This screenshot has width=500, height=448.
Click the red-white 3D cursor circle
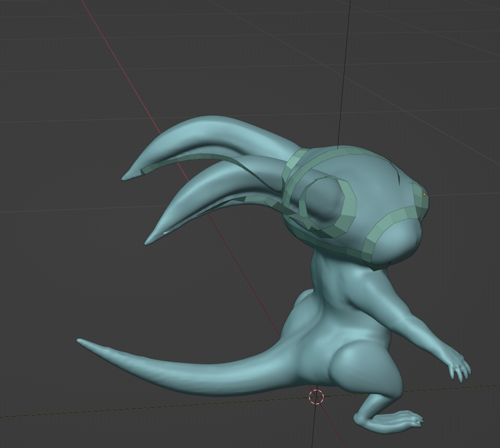pos(316,397)
